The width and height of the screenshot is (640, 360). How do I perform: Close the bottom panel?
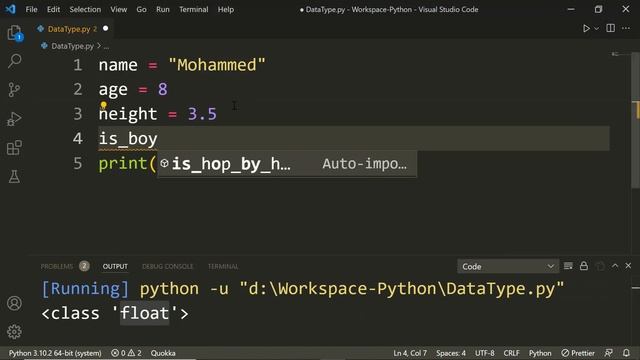pos(629,266)
